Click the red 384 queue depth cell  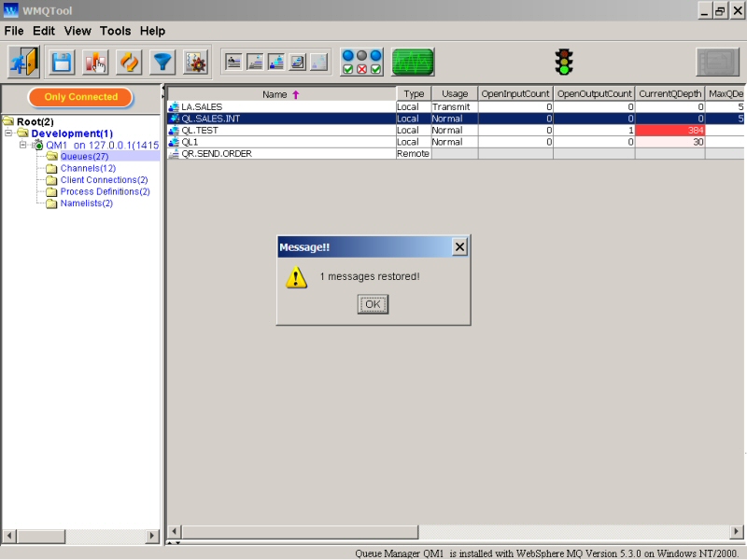[x=669, y=130]
